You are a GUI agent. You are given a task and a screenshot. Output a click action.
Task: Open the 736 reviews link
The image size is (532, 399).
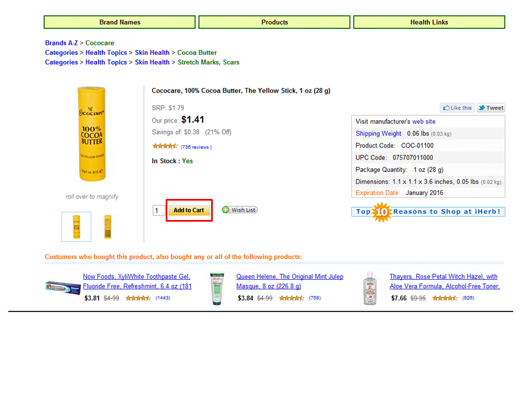pos(196,147)
